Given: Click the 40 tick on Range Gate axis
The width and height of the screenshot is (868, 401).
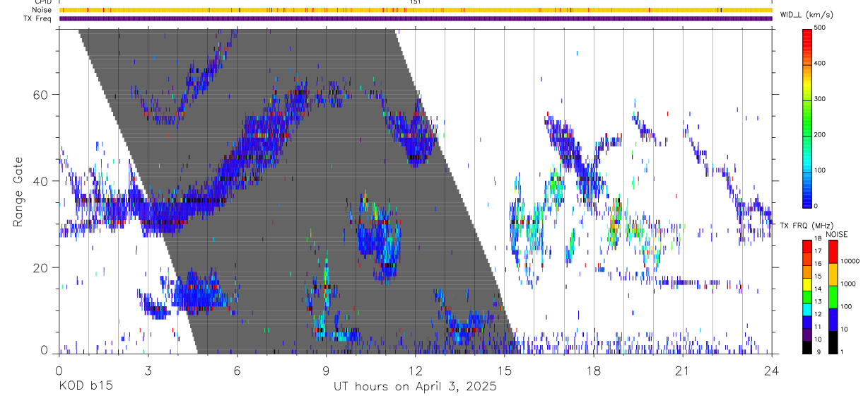Looking at the screenshot, I should coord(40,181).
